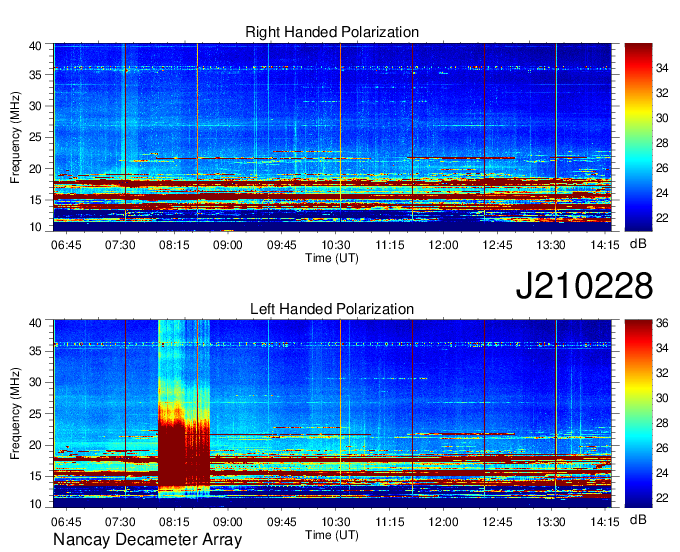The height and width of the screenshot is (552, 680).
Task: Click the 40 MHz tick of Left Handed plot
Action: point(35,323)
